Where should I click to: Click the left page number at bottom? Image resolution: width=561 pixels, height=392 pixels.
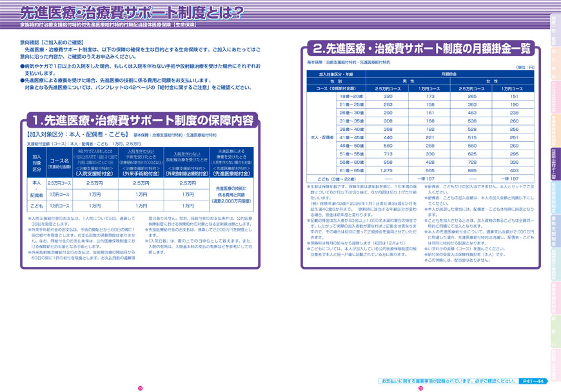click(x=140, y=388)
